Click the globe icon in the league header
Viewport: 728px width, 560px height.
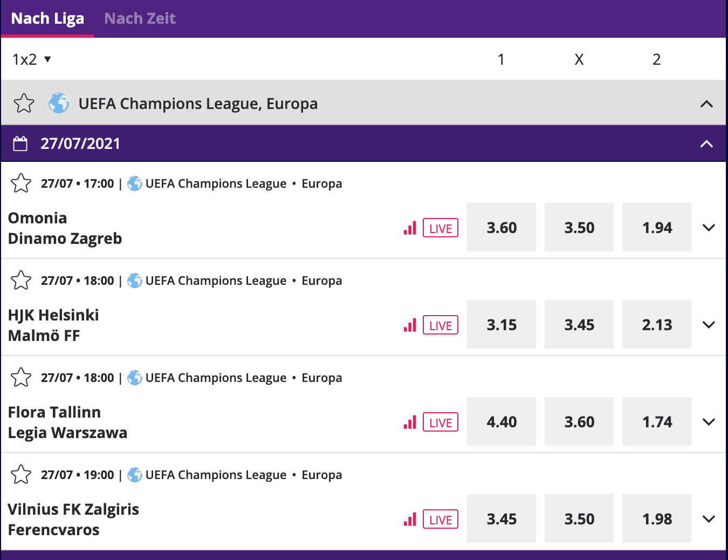(59, 103)
